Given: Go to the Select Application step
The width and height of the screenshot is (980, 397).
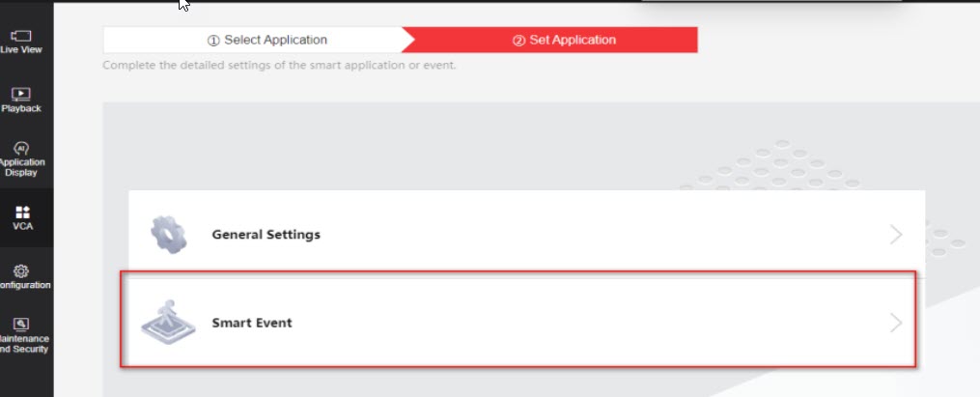Looking at the screenshot, I should point(266,40).
